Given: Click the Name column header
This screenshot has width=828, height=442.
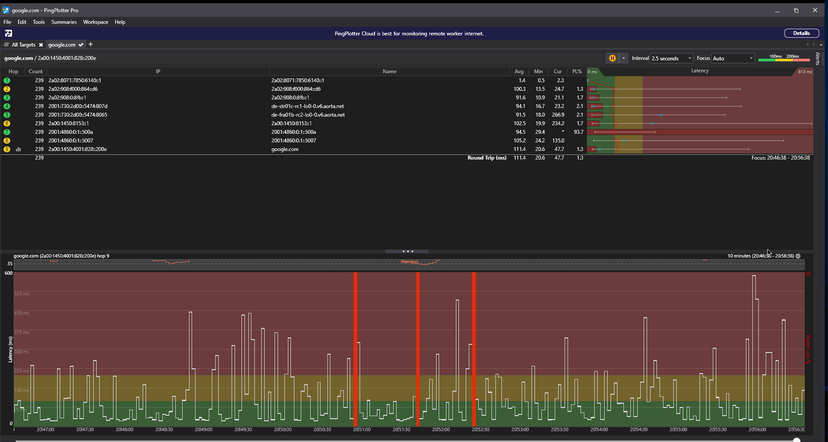Looking at the screenshot, I should point(390,71).
